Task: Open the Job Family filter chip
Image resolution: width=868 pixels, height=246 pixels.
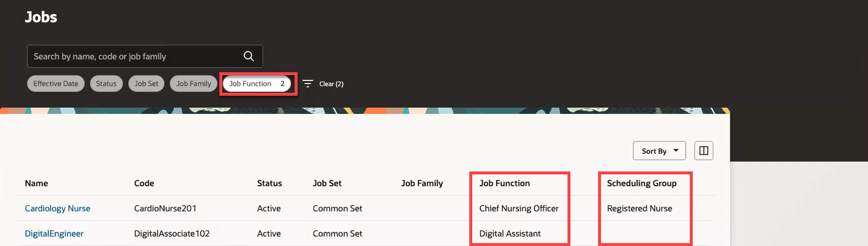Action: pos(194,84)
